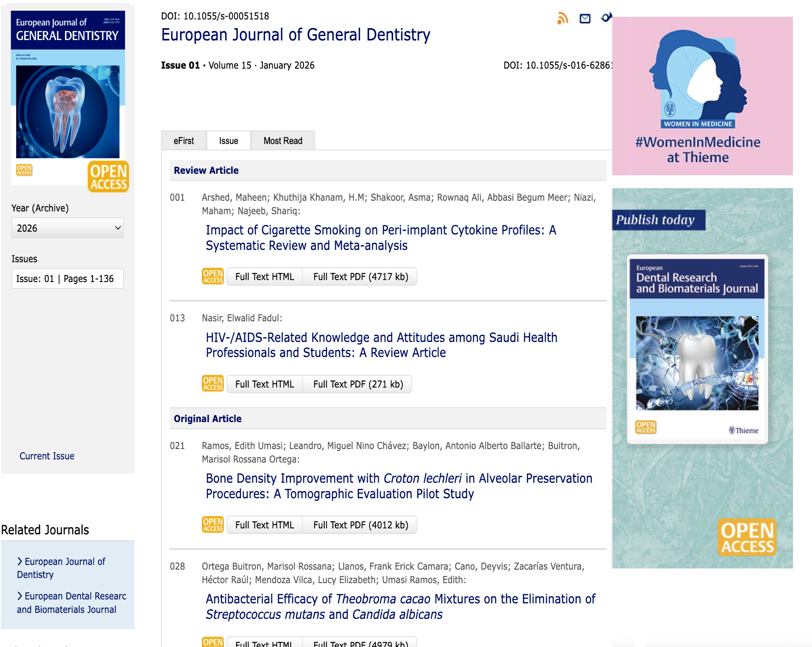This screenshot has width=812, height=647.
Task: Switch to the eFirst tab
Action: (184, 141)
